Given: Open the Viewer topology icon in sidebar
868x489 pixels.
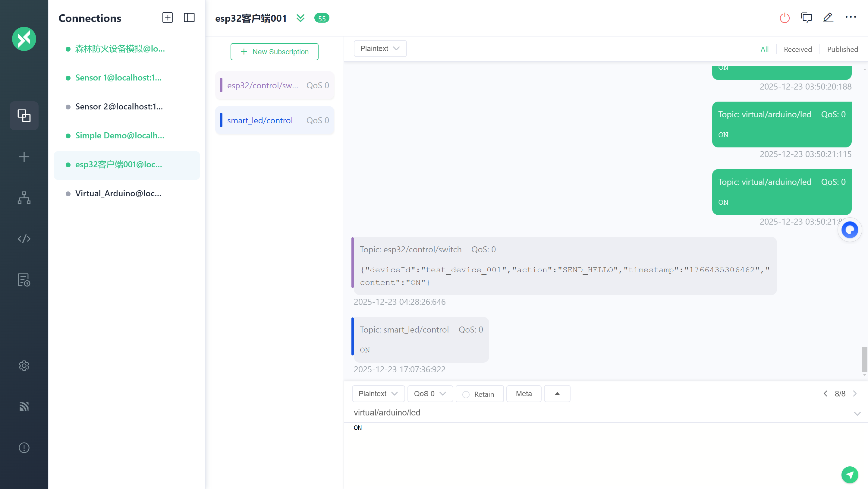Looking at the screenshot, I should [x=24, y=198].
